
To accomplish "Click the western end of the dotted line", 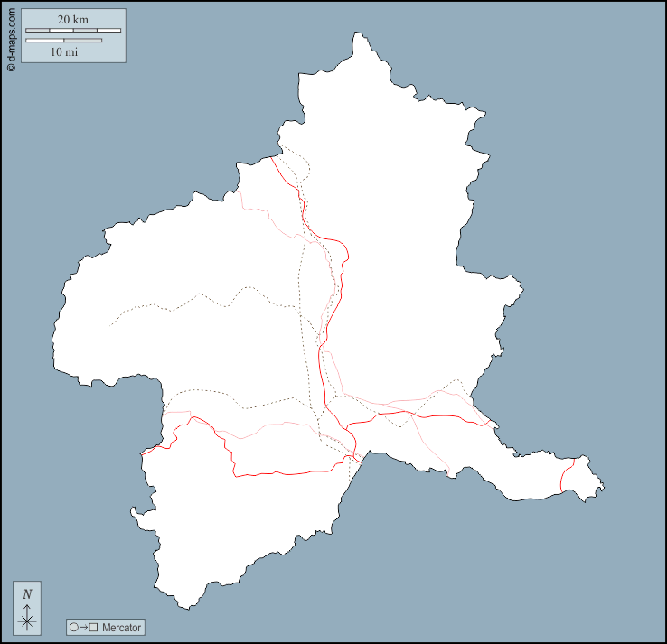I will pos(111,324).
